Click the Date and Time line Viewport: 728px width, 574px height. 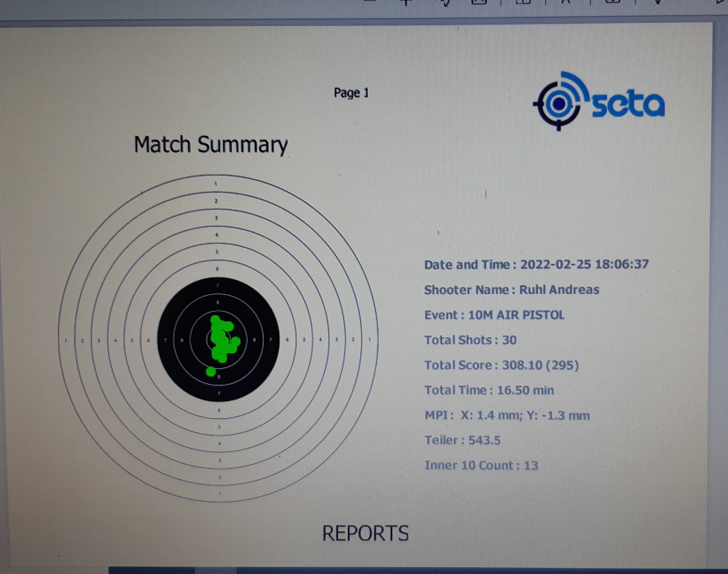[x=536, y=264]
